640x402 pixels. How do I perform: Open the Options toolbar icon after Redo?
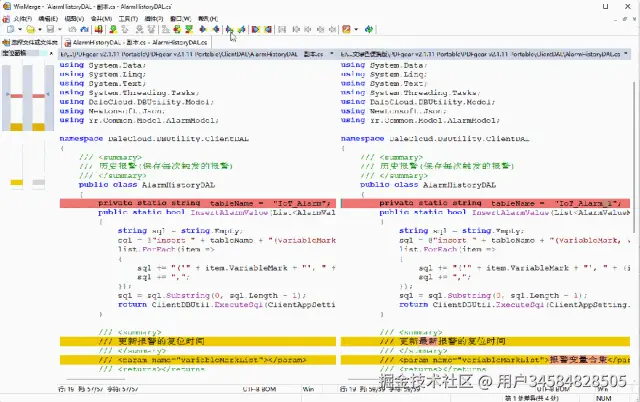click(x=98, y=29)
